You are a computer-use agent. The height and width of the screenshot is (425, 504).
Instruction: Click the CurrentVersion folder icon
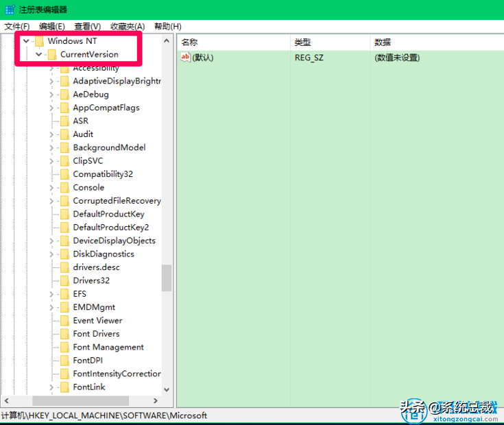pyautogui.click(x=51, y=54)
